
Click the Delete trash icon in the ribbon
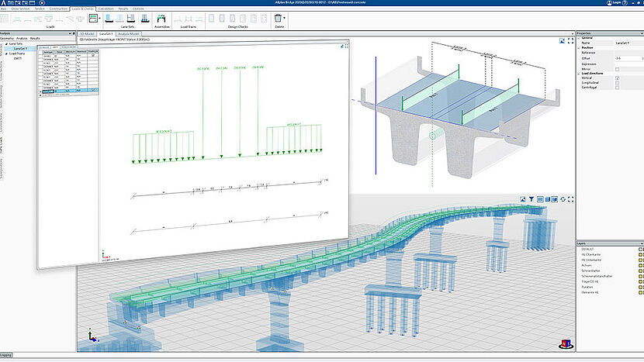pyautogui.click(x=279, y=17)
